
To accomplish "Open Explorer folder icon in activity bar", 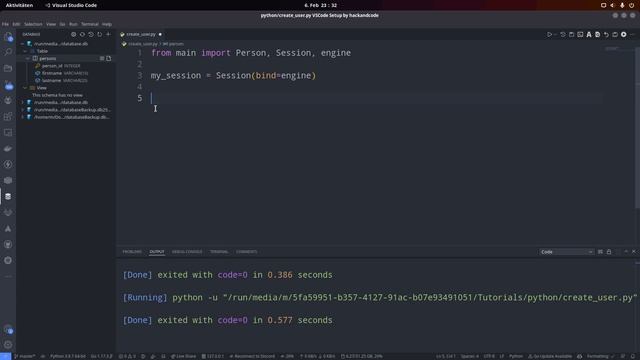I will (8, 68).
